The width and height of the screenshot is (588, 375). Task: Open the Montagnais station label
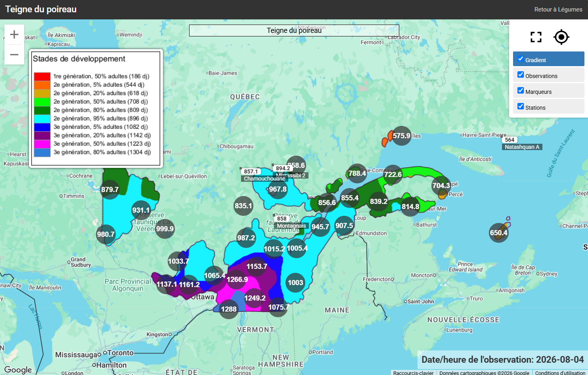tap(291, 226)
